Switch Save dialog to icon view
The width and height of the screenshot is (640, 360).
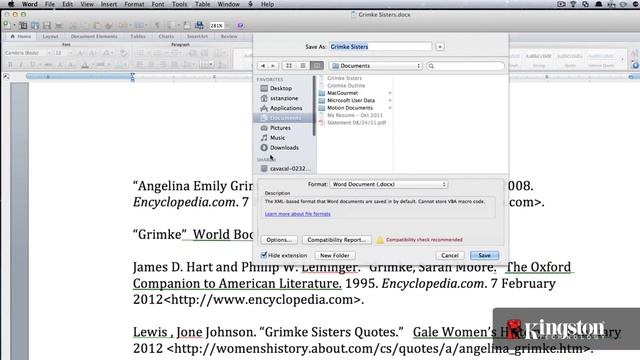(x=289, y=66)
